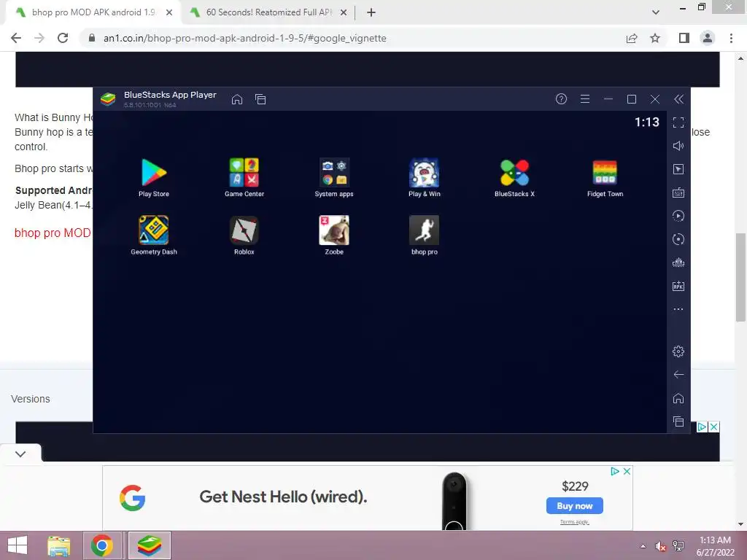747x560 pixels.
Task: Click the Install APK icon
Action: [x=678, y=286]
